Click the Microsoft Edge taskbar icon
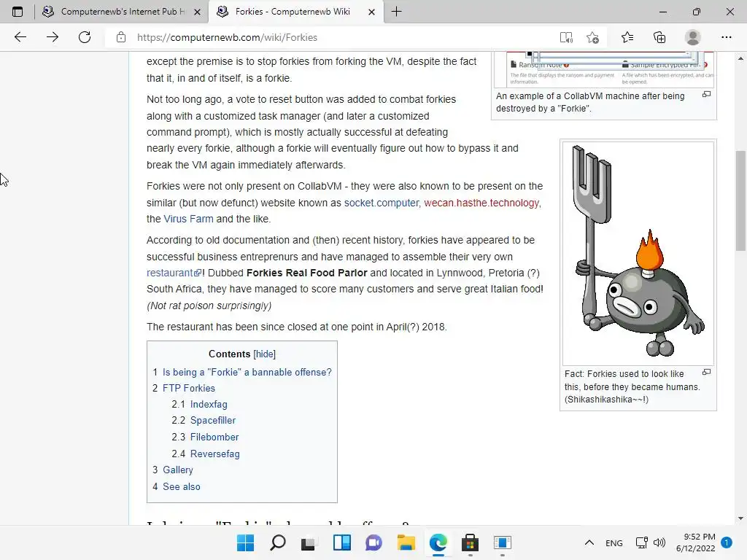The width and height of the screenshot is (747, 560). 438,542
